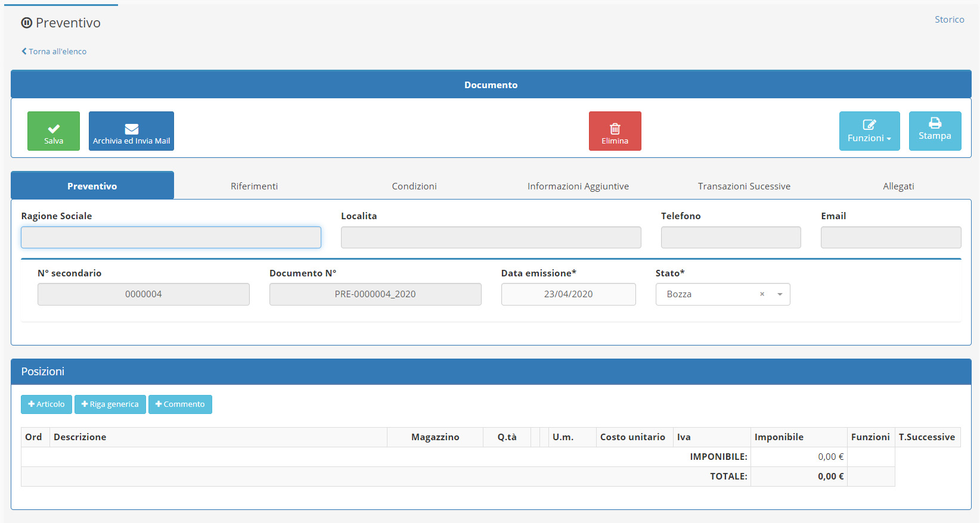Expand the Stato dropdown arrow
Viewport: 980px width, 523px height.
coord(780,294)
